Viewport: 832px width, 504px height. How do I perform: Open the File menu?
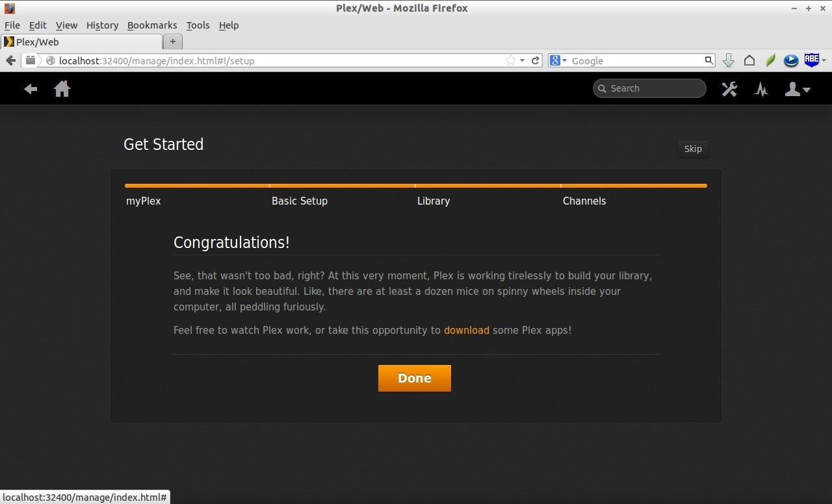[x=12, y=25]
